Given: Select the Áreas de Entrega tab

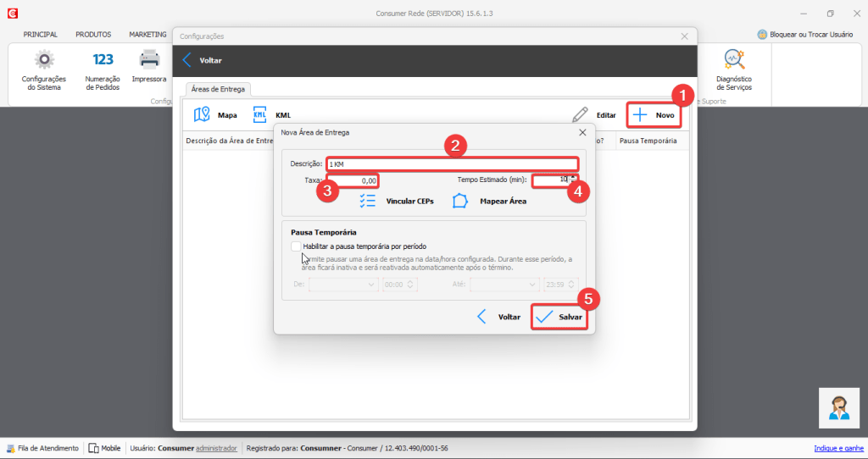Looking at the screenshot, I should [218, 89].
